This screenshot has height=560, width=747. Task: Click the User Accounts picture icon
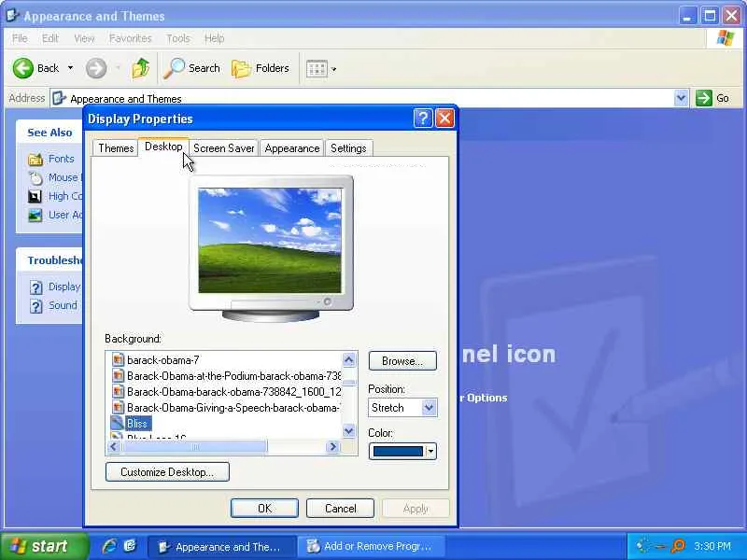click(x=35, y=216)
